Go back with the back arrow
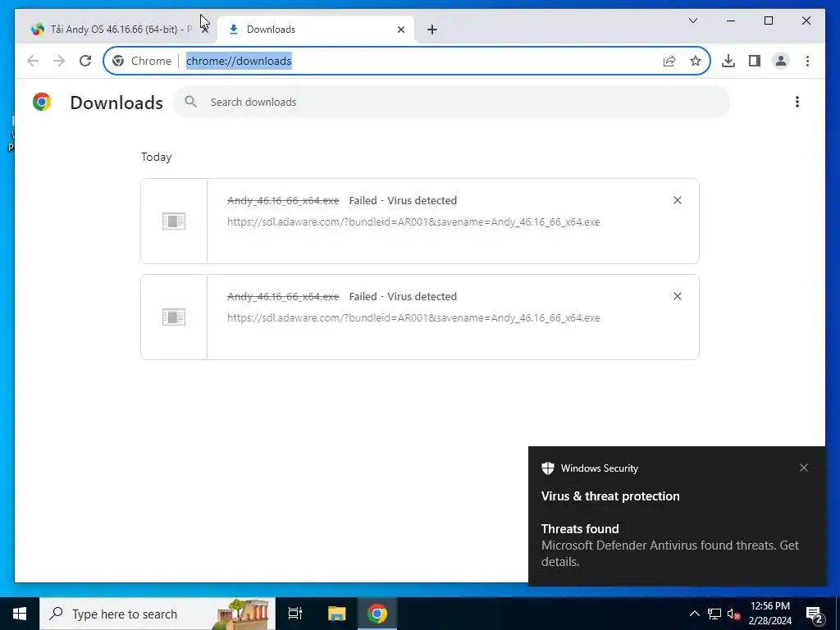The height and width of the screenshot is (630, 840). tap(33, 61)
